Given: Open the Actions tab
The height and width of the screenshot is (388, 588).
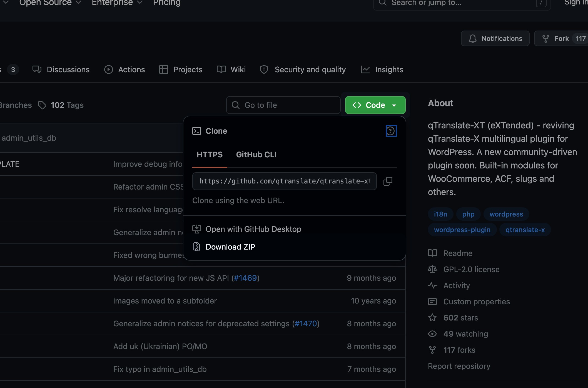Looking at the screenshot, I should pyautogui.click(x=124, y=69).
